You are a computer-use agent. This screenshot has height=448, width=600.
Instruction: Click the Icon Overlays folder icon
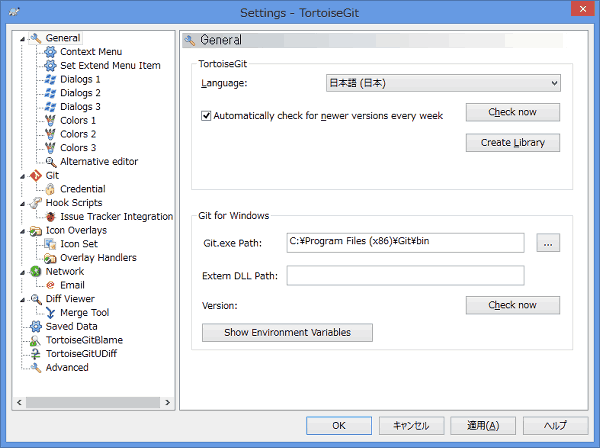pyautogui.click(x=36, y=231)
